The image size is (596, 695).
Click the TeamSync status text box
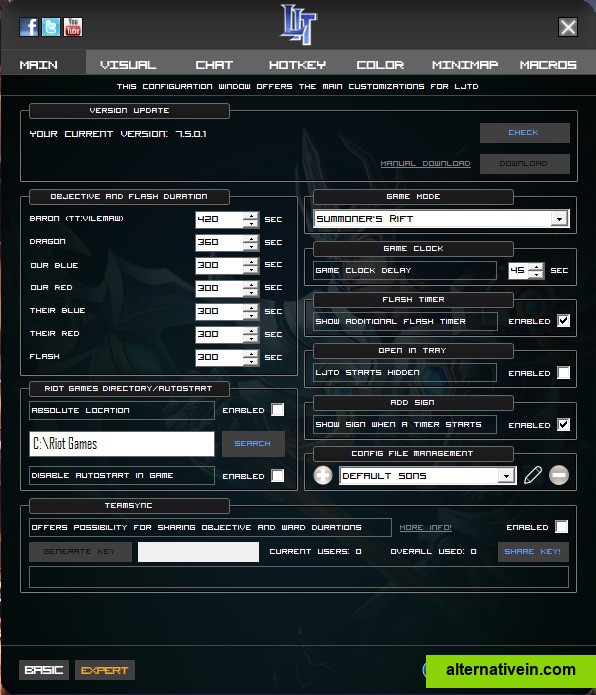[x=299, y=577]
